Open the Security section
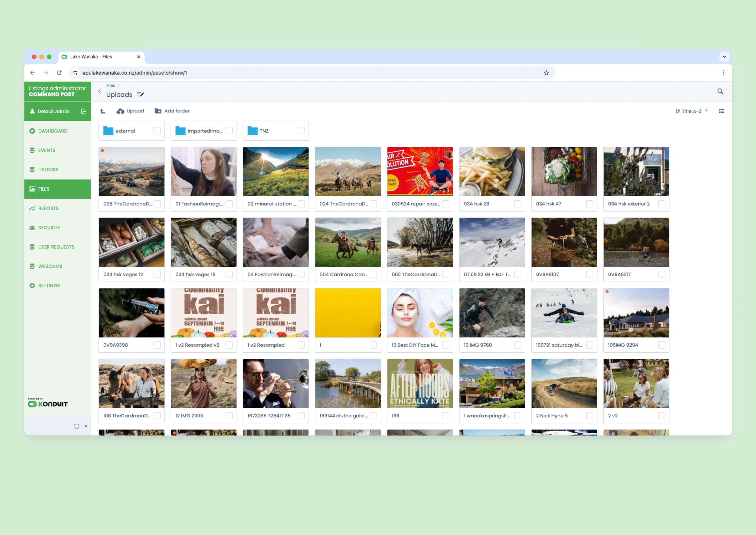Image resolution: width=756 pixels, height=535 pixels. pos(58,228)
